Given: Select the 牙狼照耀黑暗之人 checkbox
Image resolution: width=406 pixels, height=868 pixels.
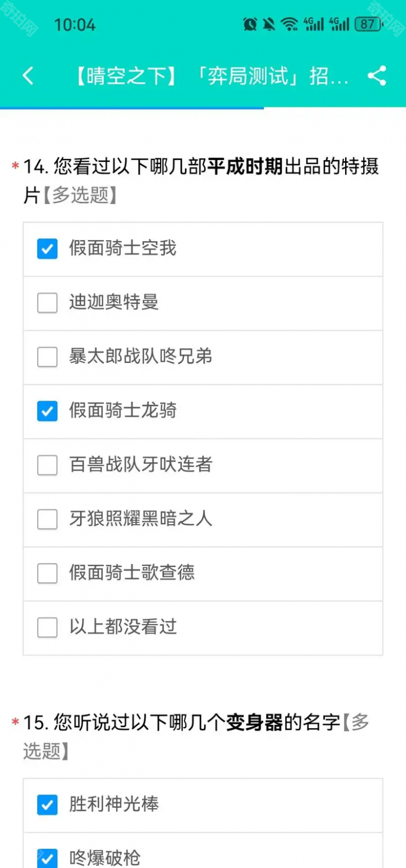Looking at the screenshot, I should [46, 520].
